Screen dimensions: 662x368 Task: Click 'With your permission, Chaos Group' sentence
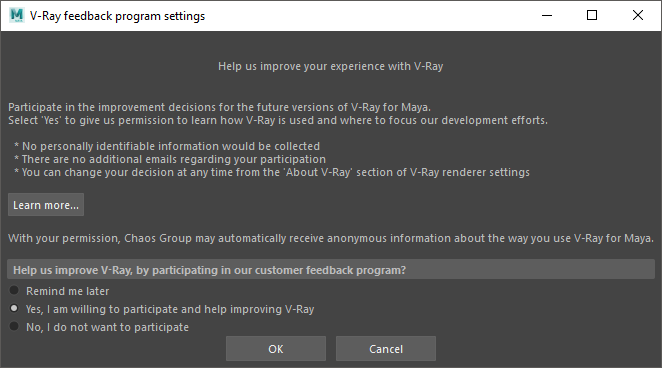331,238
